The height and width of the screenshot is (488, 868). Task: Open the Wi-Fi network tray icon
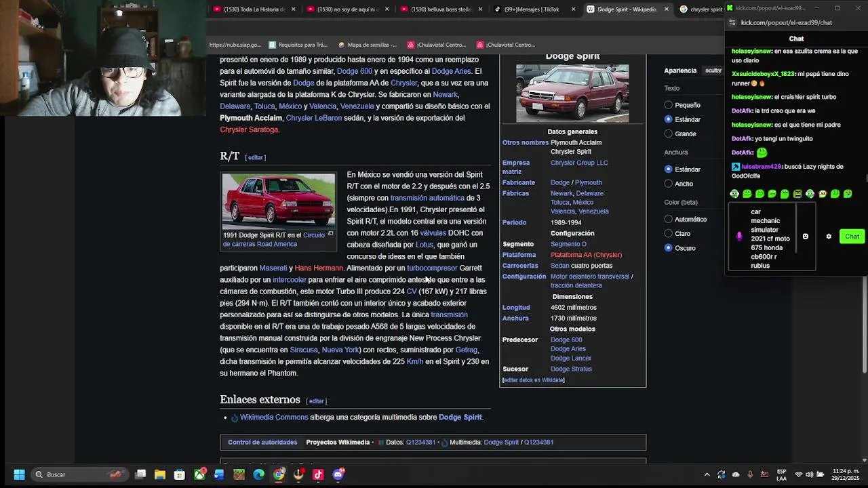798,474
